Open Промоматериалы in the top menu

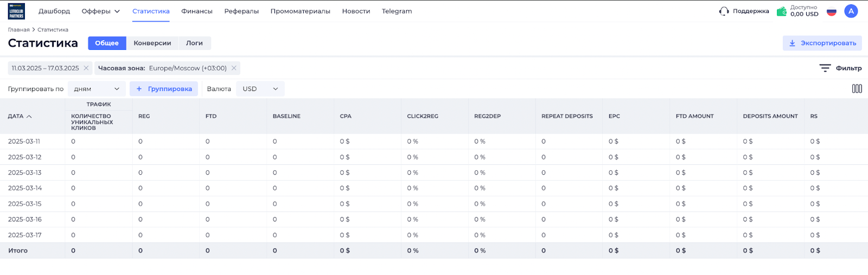tap(300, 11)
